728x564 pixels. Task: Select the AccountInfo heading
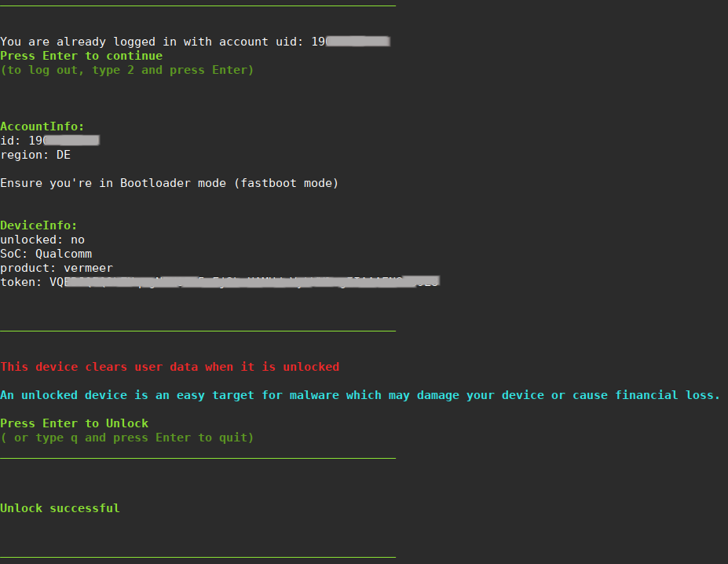[x=42, y=126]
